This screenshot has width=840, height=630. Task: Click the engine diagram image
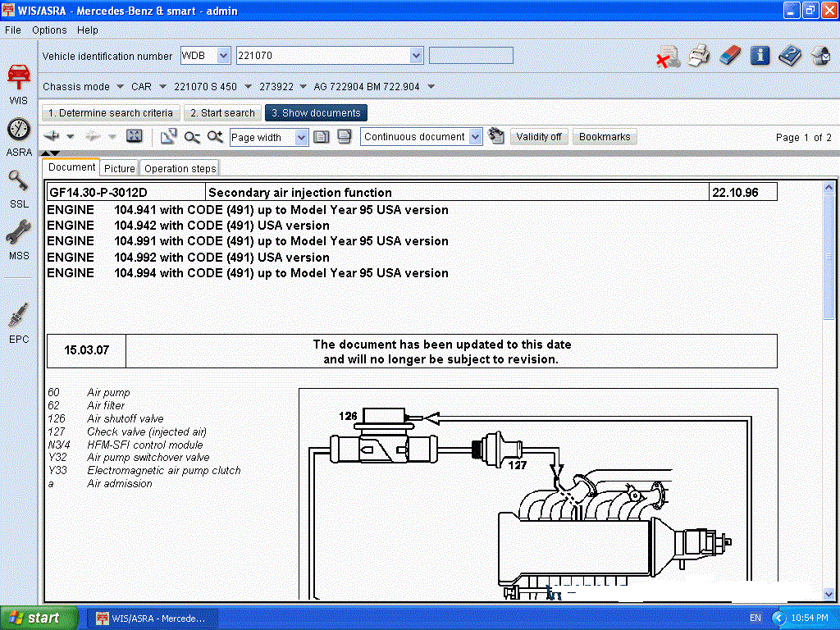click(538, 493)
